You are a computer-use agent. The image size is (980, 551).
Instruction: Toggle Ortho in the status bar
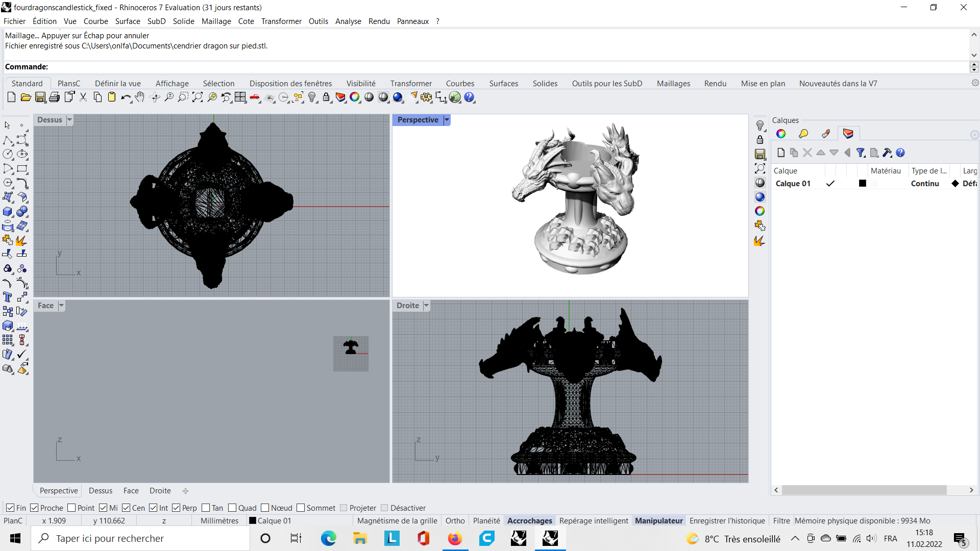coord(455,521)
